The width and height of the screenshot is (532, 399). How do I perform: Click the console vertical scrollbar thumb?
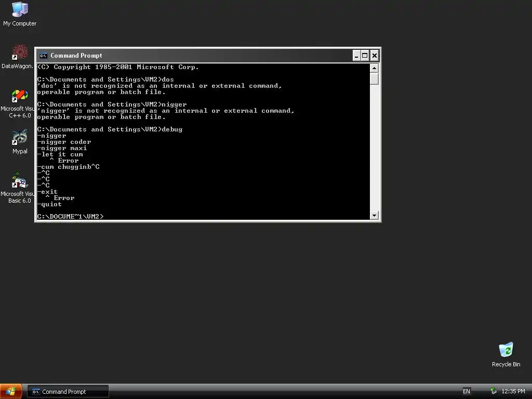pos(374,79)
